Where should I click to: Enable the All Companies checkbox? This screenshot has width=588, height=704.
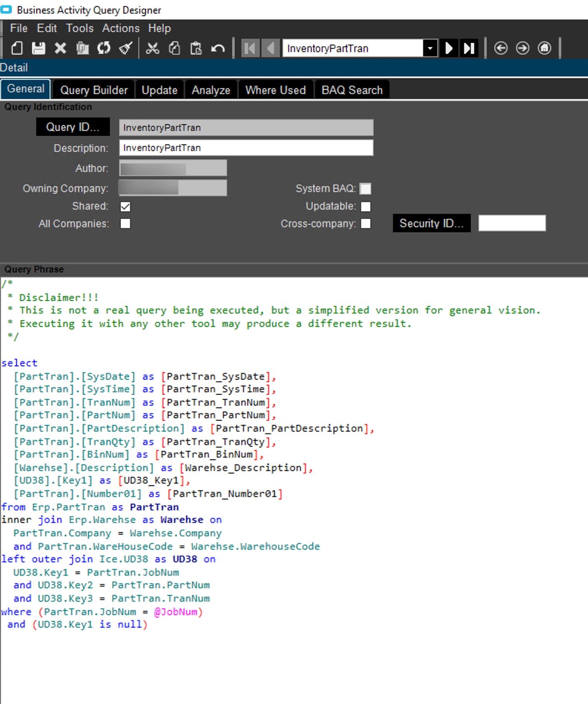[125, 224]
